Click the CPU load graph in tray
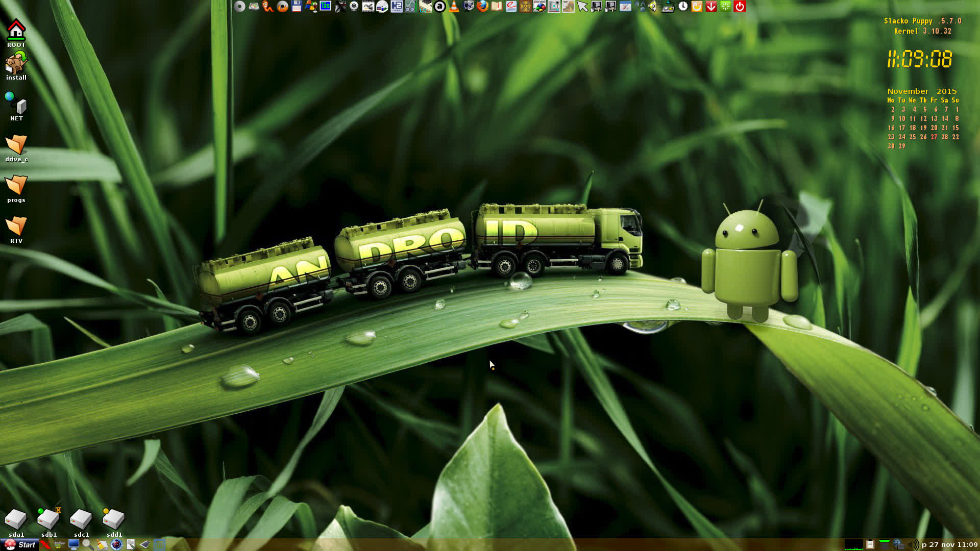The image size is (980, 551). click(854, 544)
